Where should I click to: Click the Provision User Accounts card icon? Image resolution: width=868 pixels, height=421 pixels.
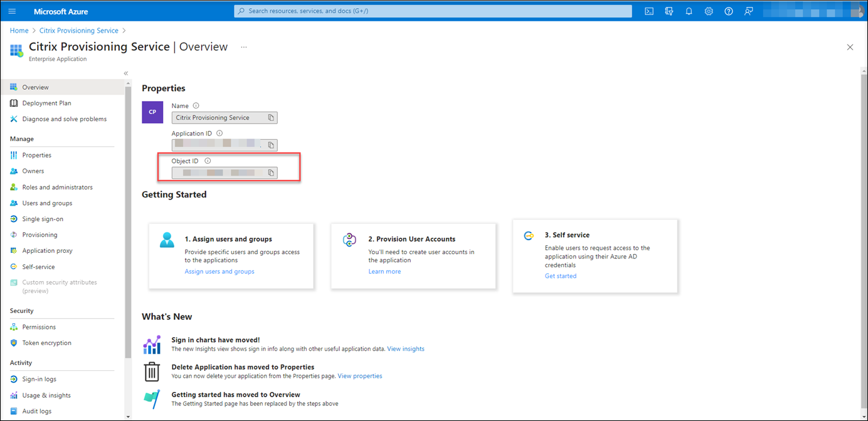point(350,240)
